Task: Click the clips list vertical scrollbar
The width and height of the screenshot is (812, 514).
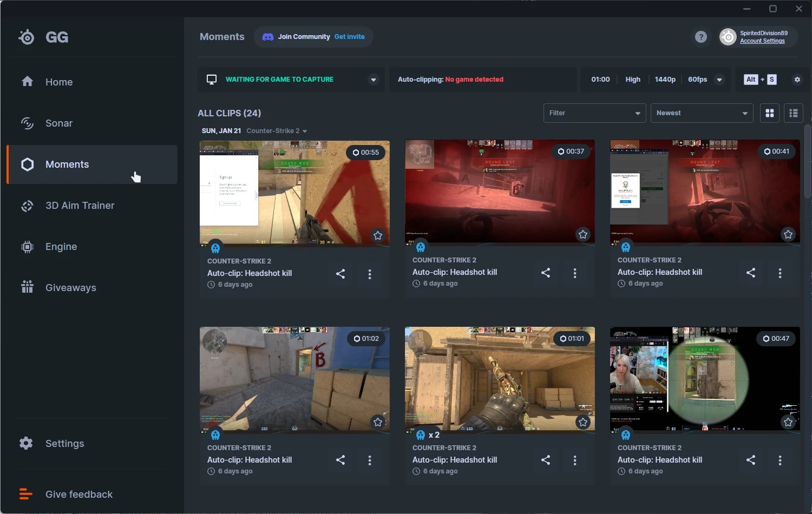Action: (808, 161)
